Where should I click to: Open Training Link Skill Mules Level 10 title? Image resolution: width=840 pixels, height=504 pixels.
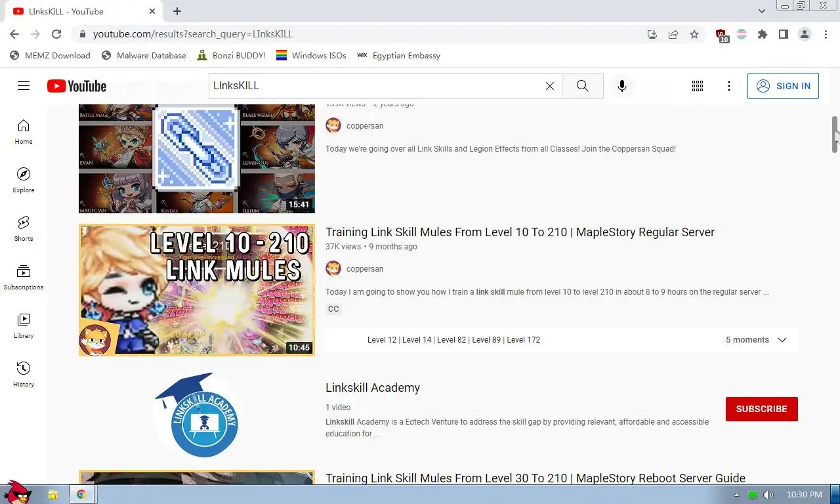(x=520, y=232)
